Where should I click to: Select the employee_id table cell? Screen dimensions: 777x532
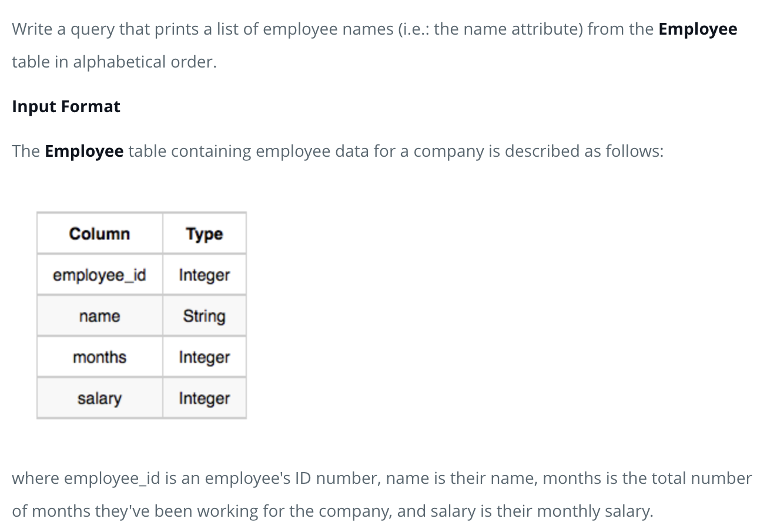pyautogui.click(x=99, y=274)
